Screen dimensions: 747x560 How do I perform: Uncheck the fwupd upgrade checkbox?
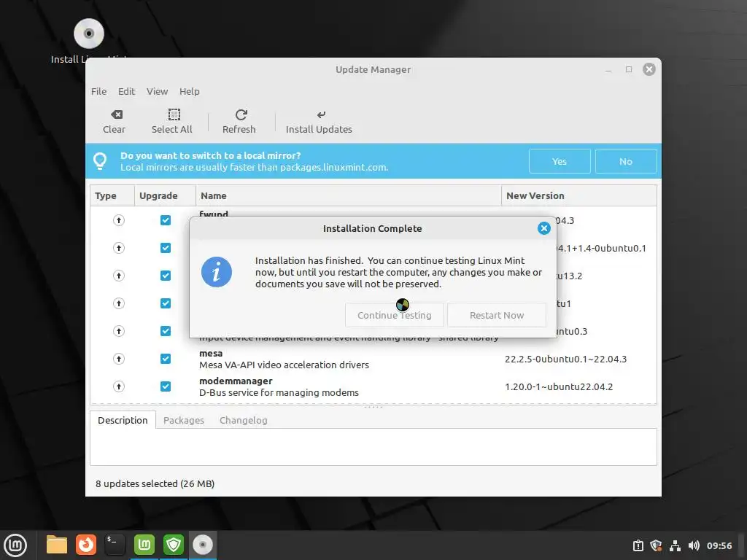[x=166, y=220]
